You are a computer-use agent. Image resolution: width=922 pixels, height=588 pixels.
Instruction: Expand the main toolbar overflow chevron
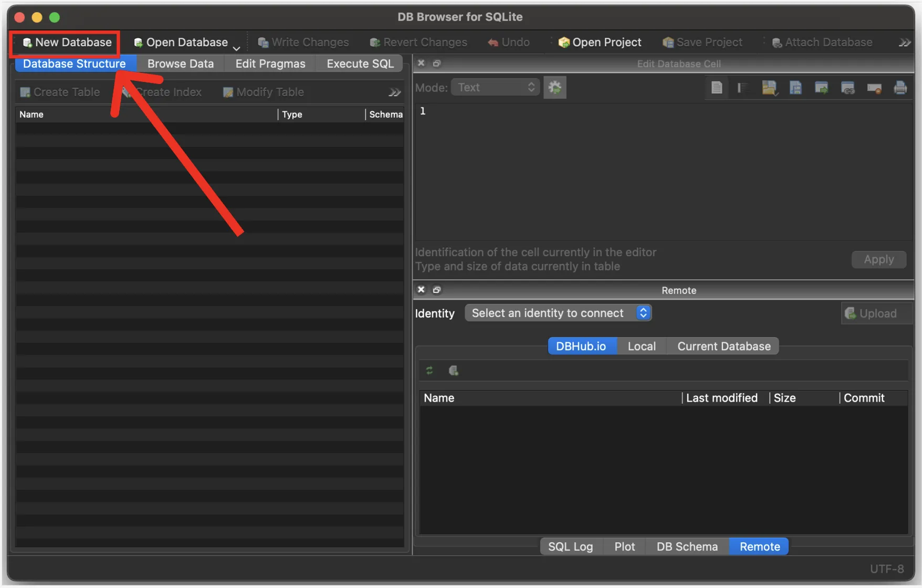(x=904, y=43)
